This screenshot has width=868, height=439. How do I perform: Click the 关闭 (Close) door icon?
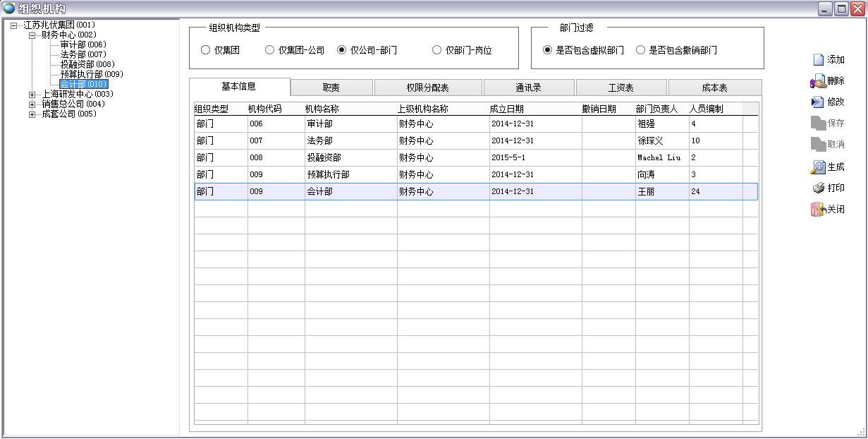[818, 210]
